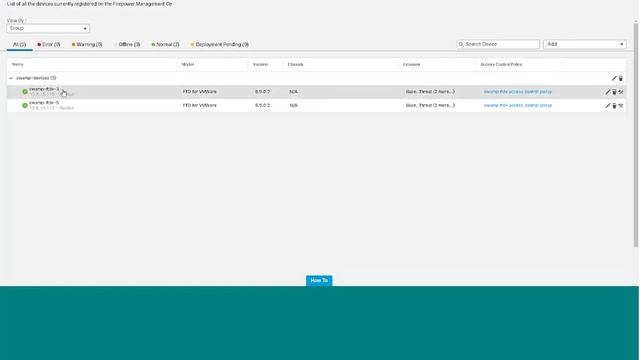640x360 pixels.
Task: Click the Access Control Policy column header
Action: pos(501,64)
